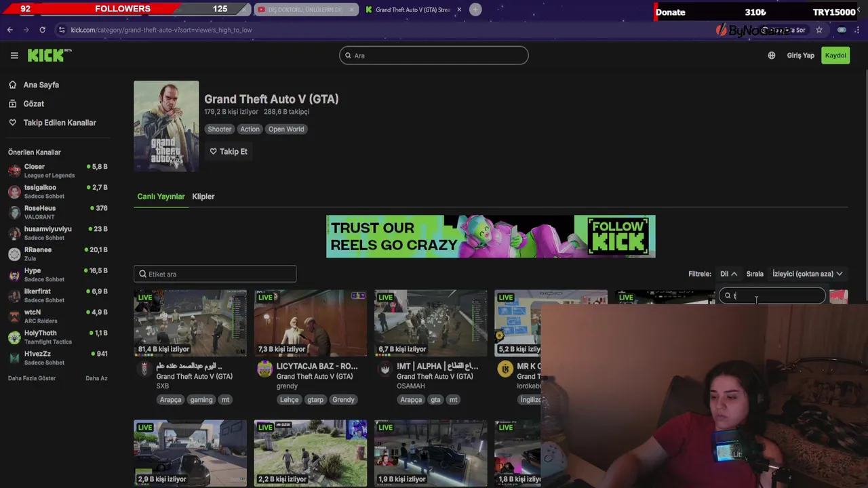Select the Action tag

tap(250, 129)
